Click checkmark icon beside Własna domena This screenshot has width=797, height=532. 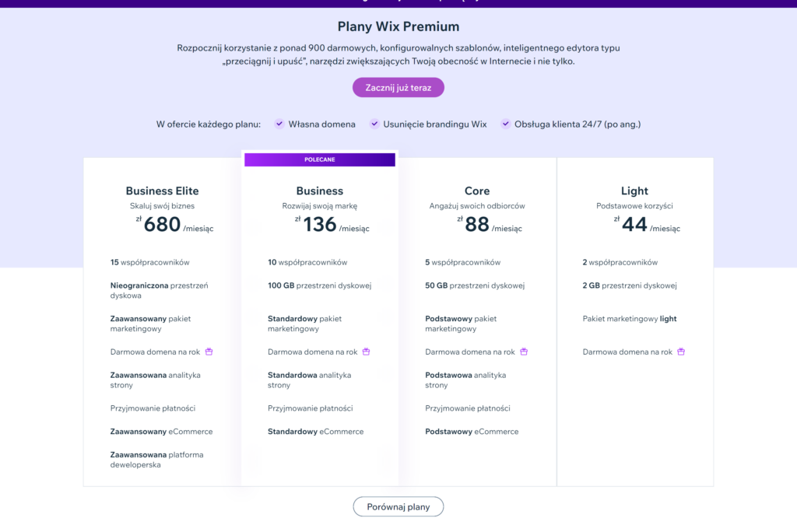pos(279,124)
